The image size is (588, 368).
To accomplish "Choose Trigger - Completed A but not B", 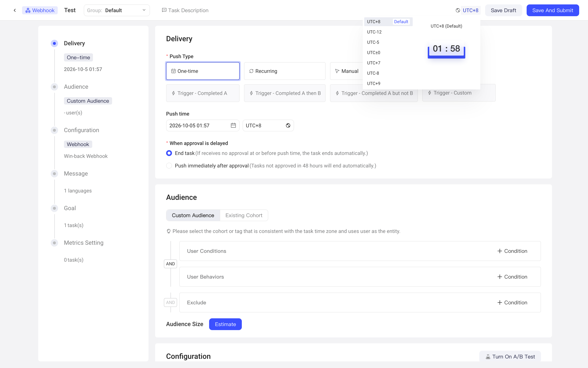I will click(x=374, y=93).
